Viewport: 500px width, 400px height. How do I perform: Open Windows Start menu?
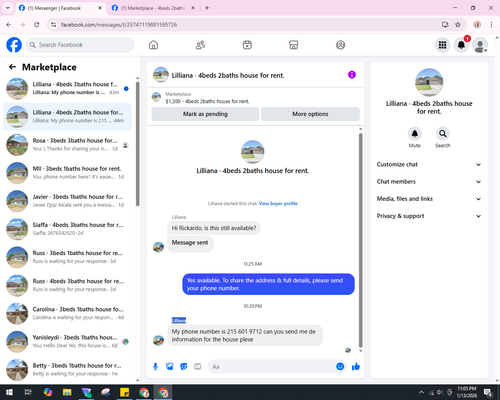pyautogui.click(x=9, y=392)
